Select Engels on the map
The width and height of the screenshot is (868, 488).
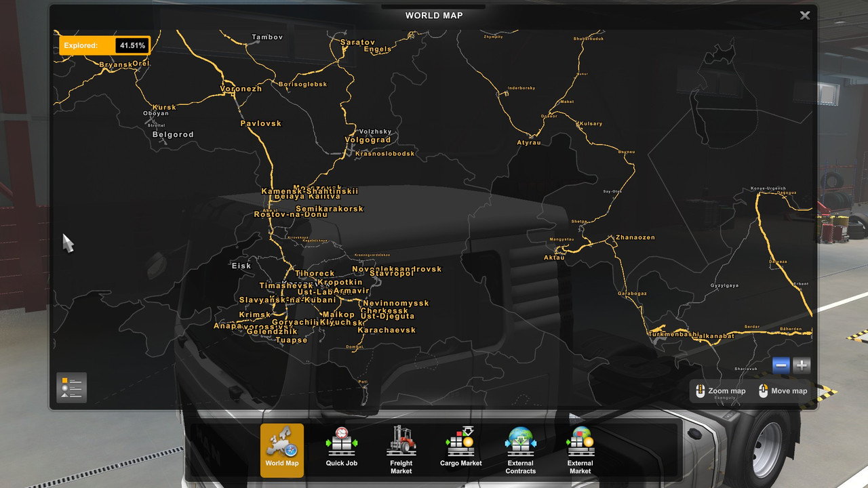378,49
